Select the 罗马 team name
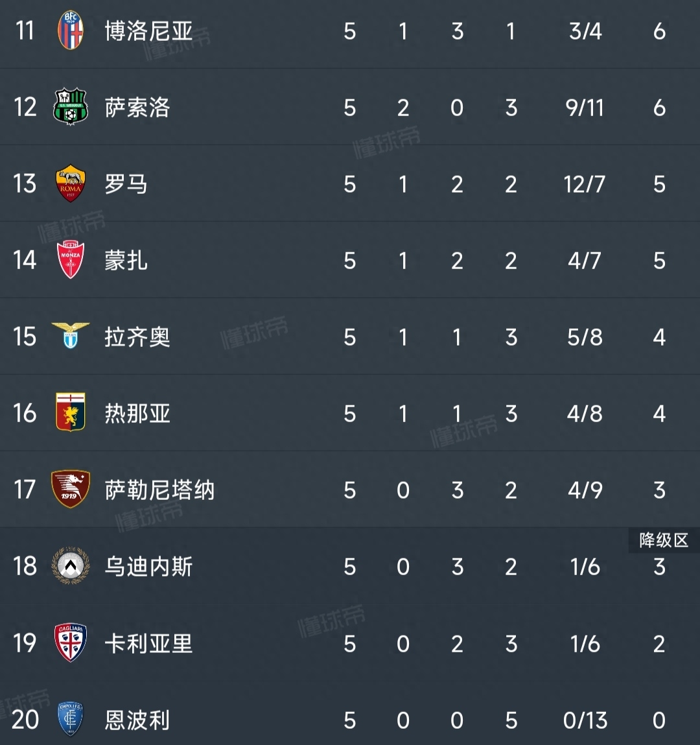700x745 pixels. tap(126, 184)
